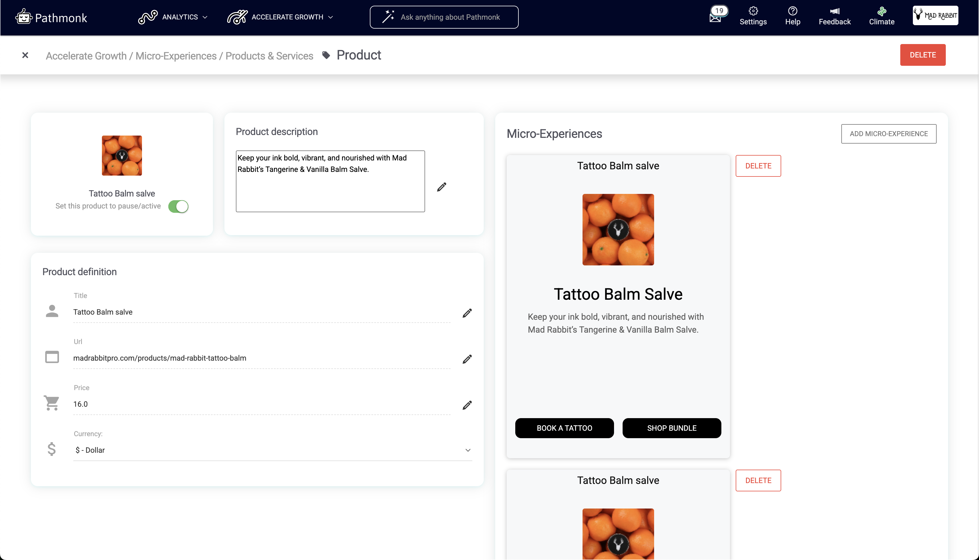The width and height of the screenshot is (979, 560).
Task: Click the Shop Bundle button
Action: tap(671, 428)
